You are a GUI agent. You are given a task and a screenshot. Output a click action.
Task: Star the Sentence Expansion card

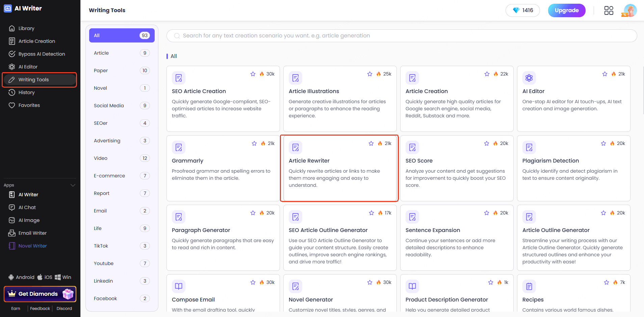(487, 213)
